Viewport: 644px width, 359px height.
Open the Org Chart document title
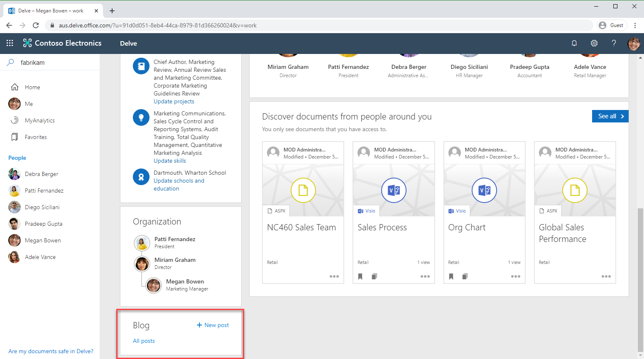(467, 227)
